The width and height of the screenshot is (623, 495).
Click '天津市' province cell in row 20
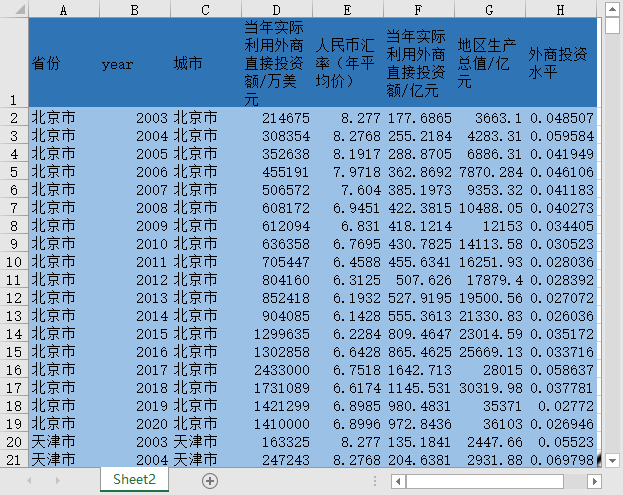tap(64, 442)
